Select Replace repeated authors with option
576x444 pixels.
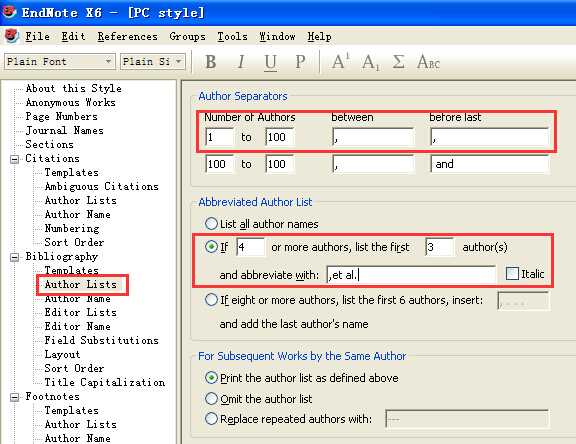[211, 419]
